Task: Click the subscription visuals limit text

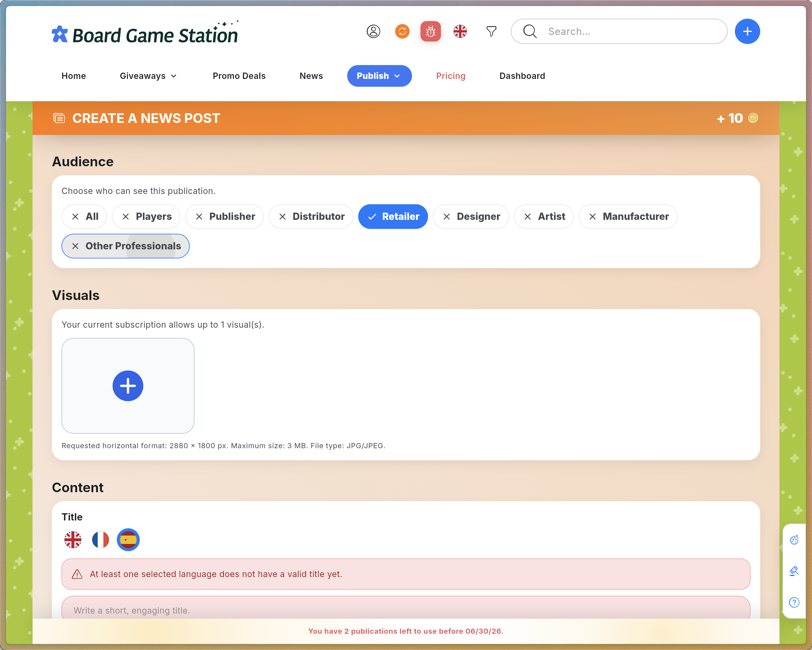Action: click(163, 325)
